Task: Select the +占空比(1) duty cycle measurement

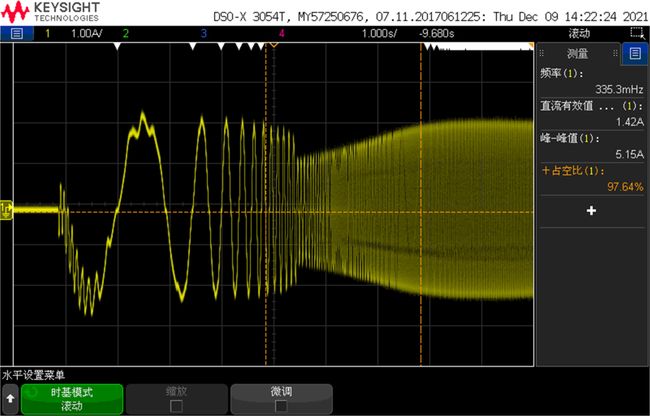Action: coord(573,171)
